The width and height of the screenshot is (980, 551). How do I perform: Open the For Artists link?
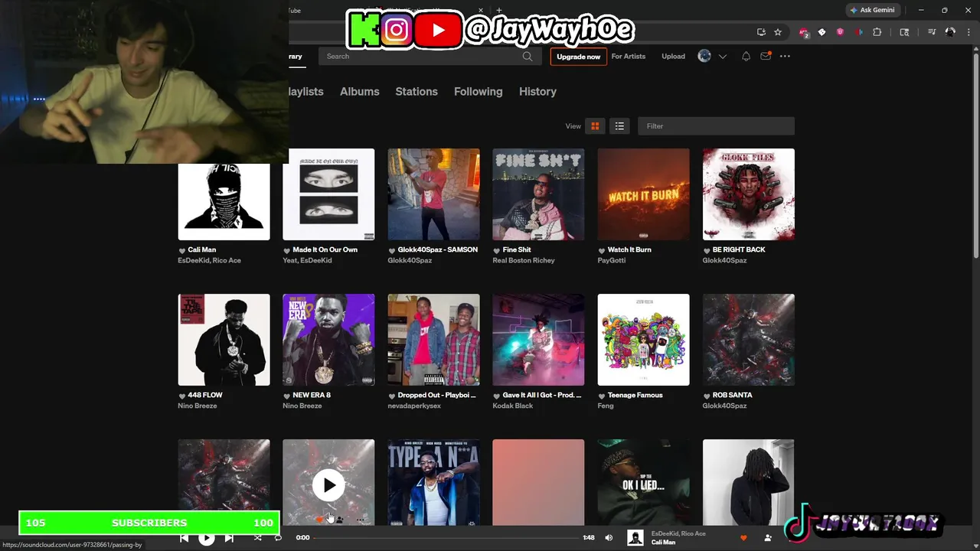pyautogui.click(x=629, y=57)
